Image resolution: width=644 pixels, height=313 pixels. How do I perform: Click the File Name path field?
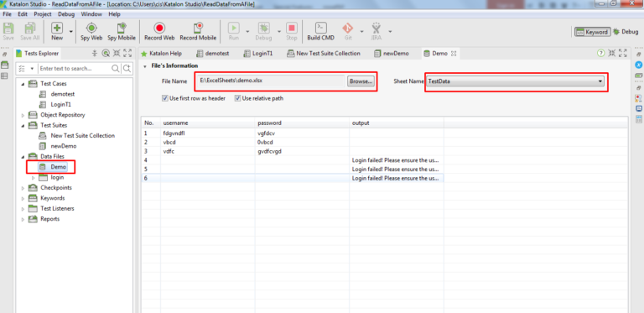tap(271, 81)
